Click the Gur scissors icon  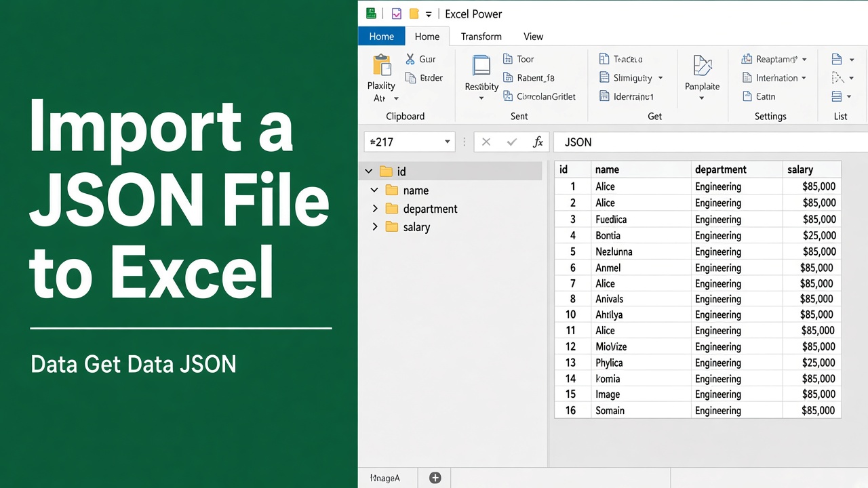point(410,60)
